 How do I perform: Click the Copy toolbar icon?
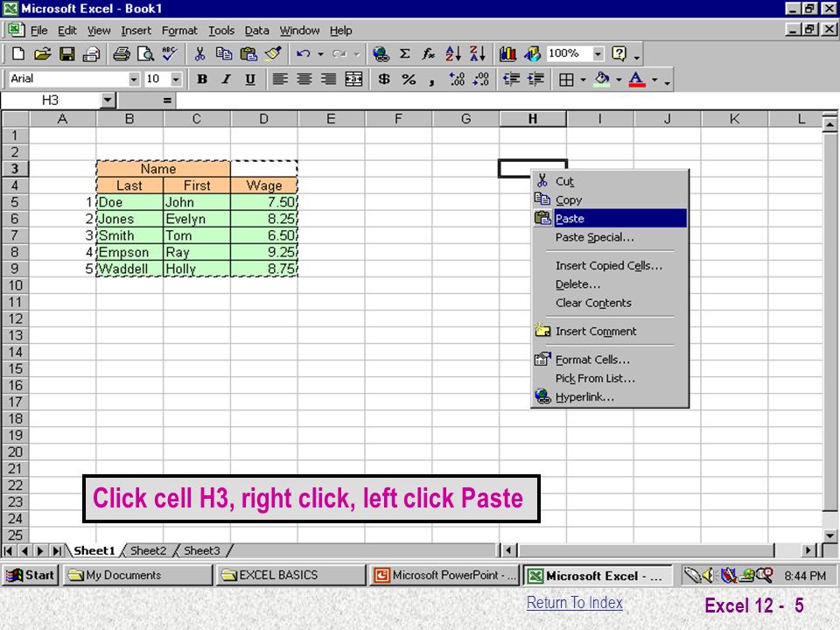pyautogui.click(x=223, y=53)
